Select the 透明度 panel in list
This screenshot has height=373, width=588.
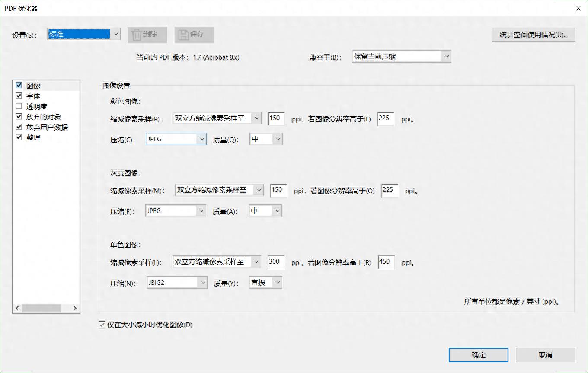click(37, 106)
